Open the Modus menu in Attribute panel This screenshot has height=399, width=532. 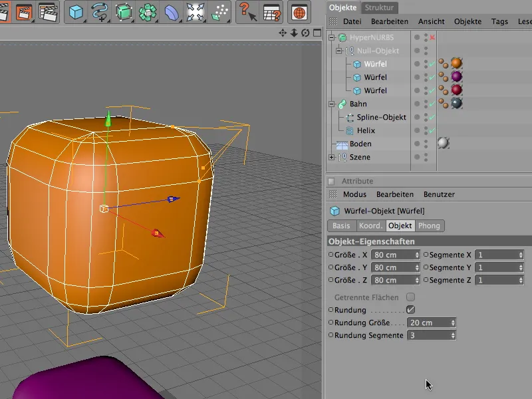(x=354, y=194)
